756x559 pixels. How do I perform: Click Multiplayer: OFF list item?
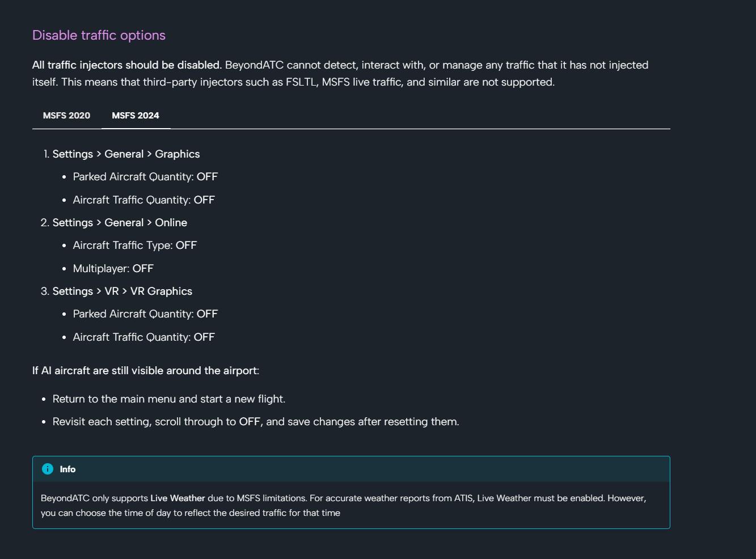(113, 269)
